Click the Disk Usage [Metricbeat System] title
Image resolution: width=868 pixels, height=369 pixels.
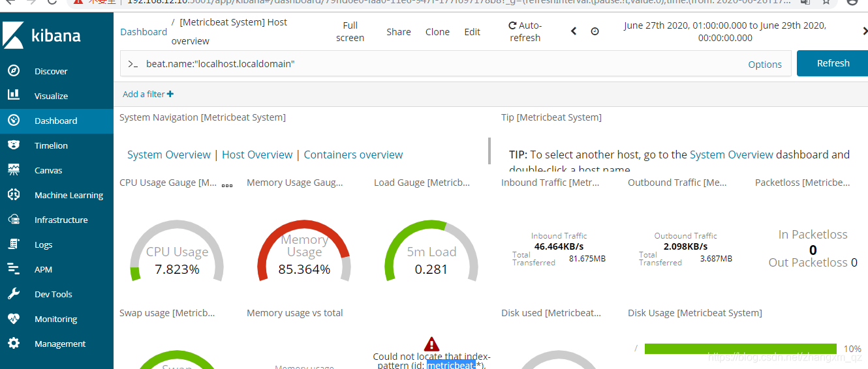pyautogui.click(x=695, y=313)
